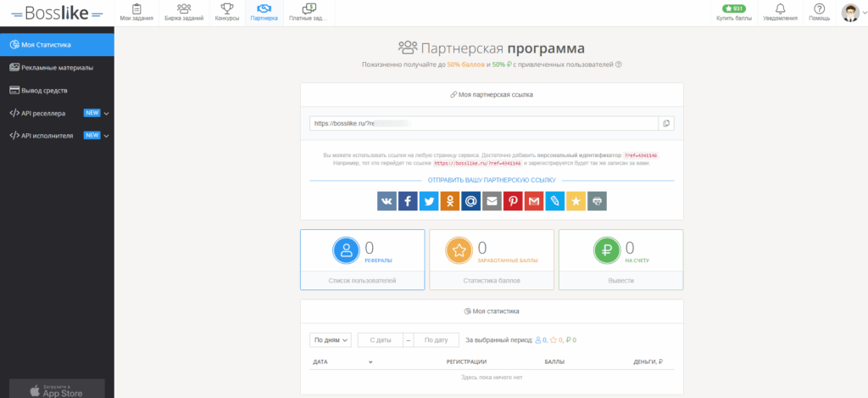Screen dimensions: 868x398
Task: Click the Рефералы blue user circle icon
Action: click(x=347, y=250)
